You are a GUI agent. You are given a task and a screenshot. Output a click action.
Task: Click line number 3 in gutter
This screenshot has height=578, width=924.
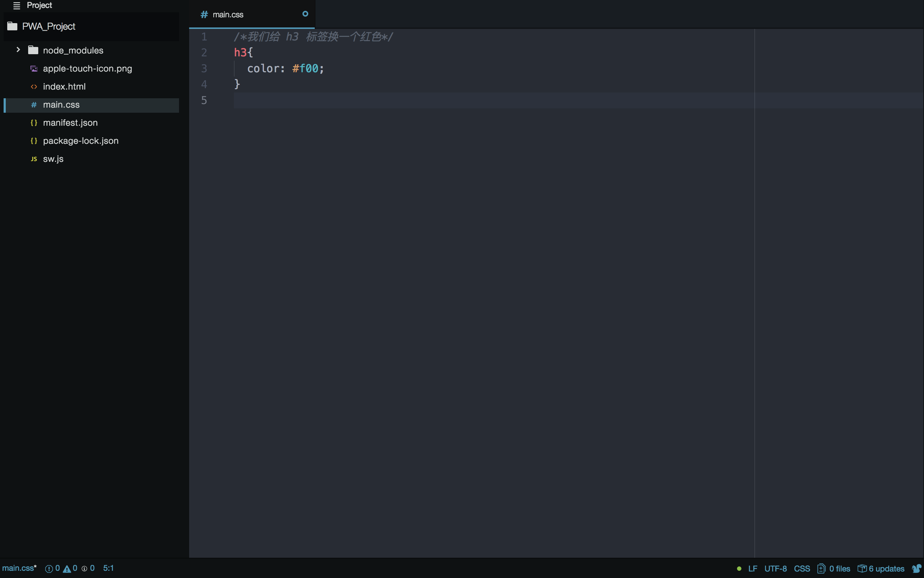(204, 68)
